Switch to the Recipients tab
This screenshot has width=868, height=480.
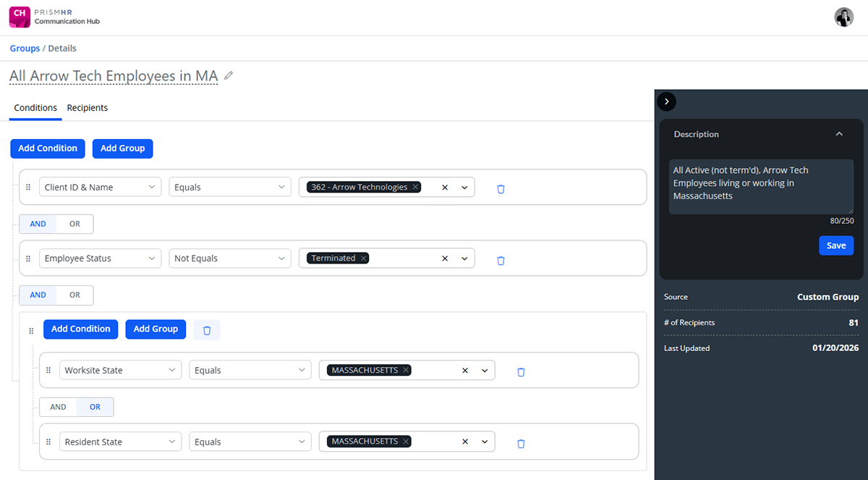pos(88,108)
